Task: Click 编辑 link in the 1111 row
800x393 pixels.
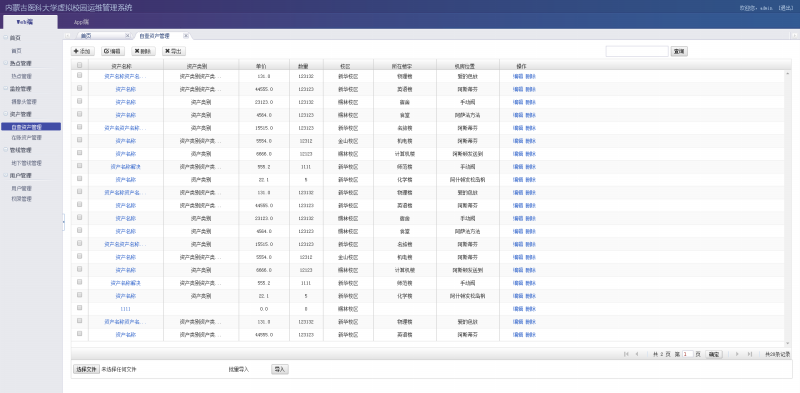Action: tap(518, 309)
